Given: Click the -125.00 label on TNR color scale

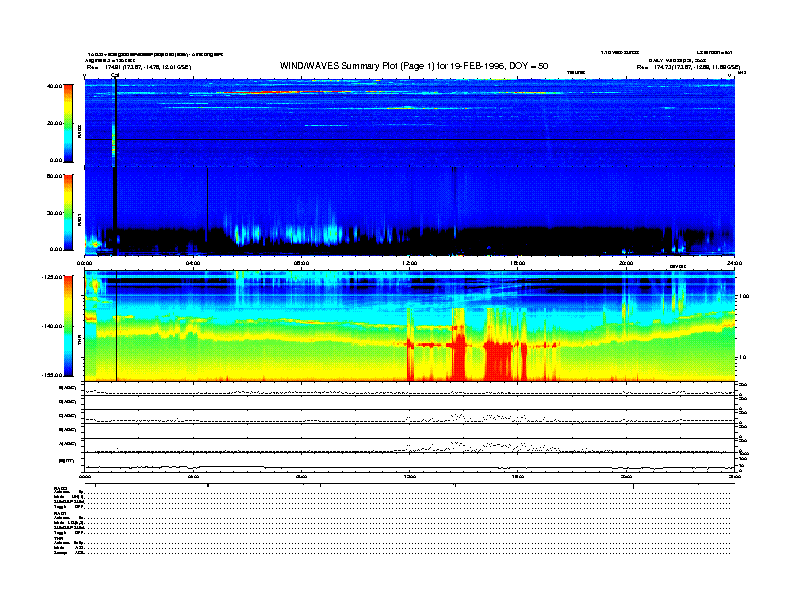Looking at the screenshot, I should coord(52,277).
